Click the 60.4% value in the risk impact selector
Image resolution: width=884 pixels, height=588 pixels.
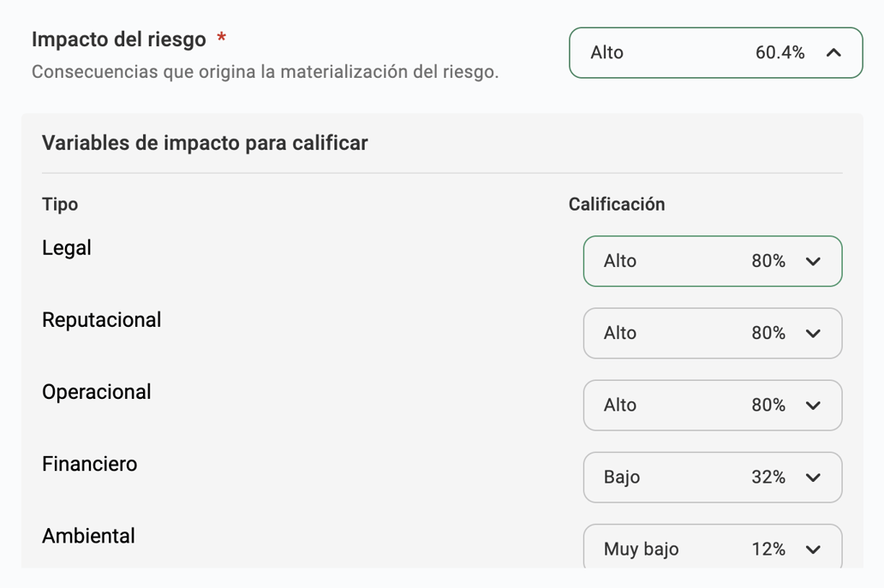click(779, 52)
